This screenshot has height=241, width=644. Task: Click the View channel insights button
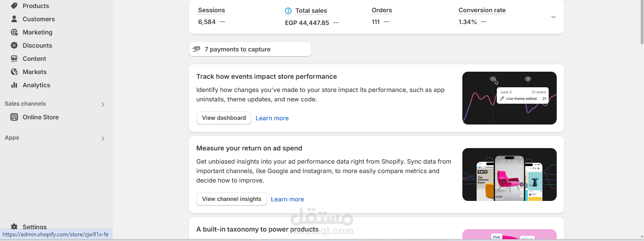(x=232, y=199)
